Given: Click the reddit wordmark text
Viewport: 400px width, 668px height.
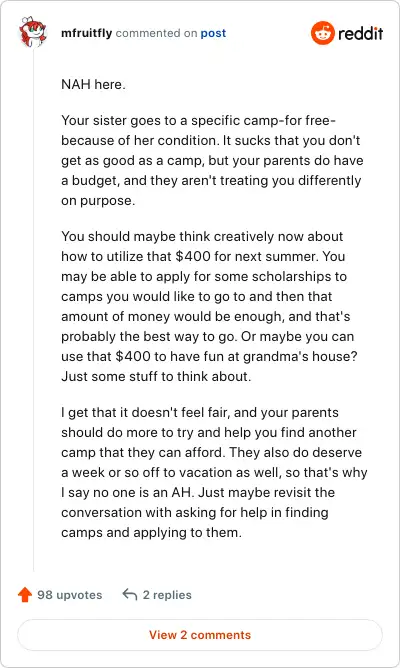Looking at the screenshot, I should coord(360,33).
